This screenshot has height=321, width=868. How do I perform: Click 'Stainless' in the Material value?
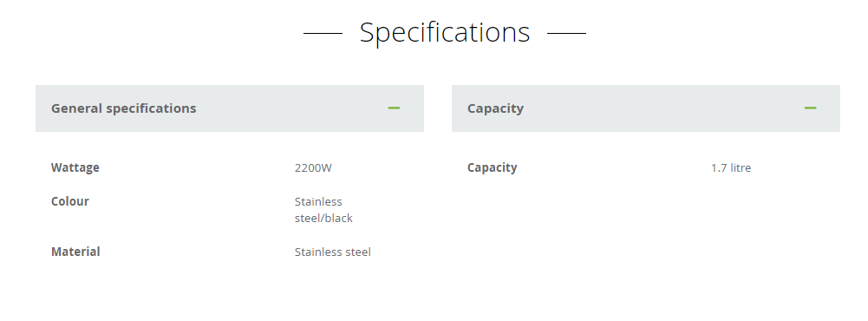coord(318,252)
